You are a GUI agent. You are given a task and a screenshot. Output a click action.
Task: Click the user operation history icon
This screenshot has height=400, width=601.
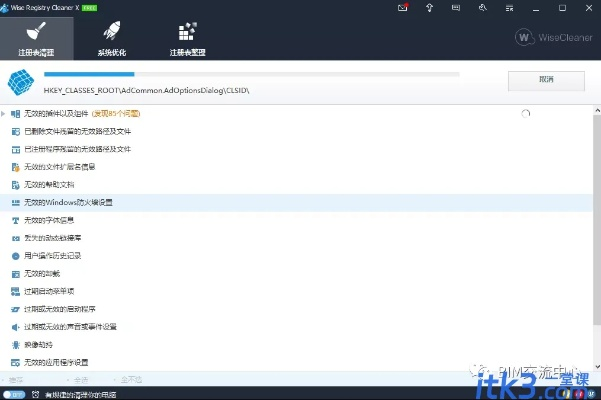point(15,255)
